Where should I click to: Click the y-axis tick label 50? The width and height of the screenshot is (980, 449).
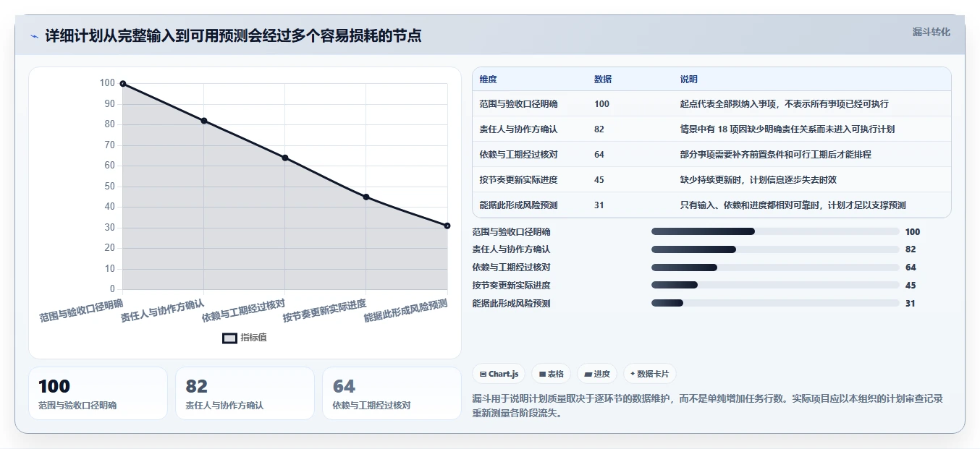[110, 187]
